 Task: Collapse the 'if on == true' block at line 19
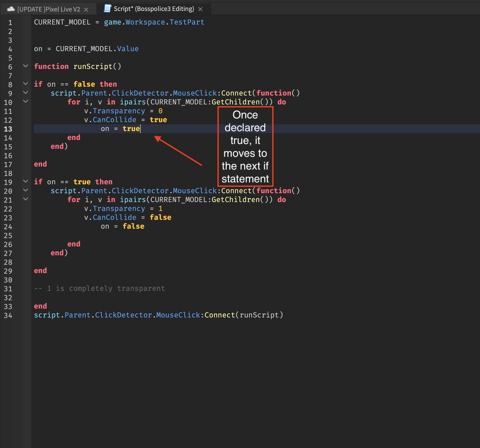tap(26, 181)
